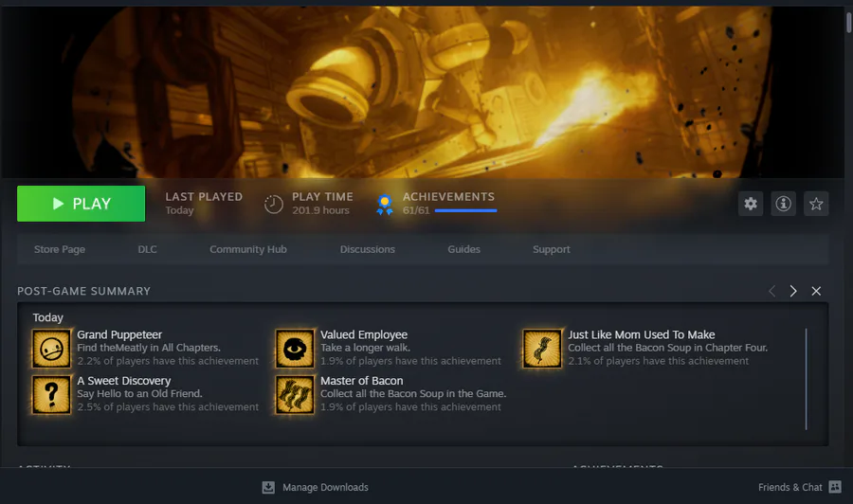This screenshot has height=504, width=853.
Task: Click the achievements ribbon medal icon
Action: 385,205
